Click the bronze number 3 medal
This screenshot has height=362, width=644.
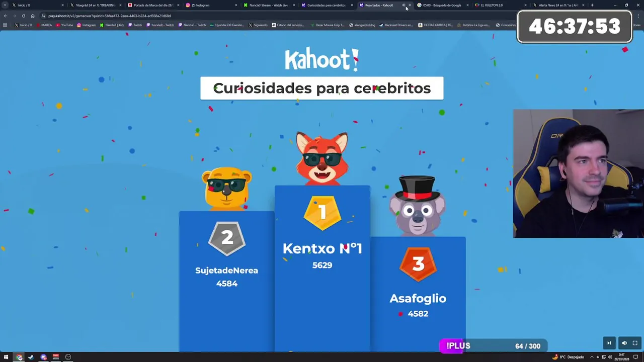point(418,264)
